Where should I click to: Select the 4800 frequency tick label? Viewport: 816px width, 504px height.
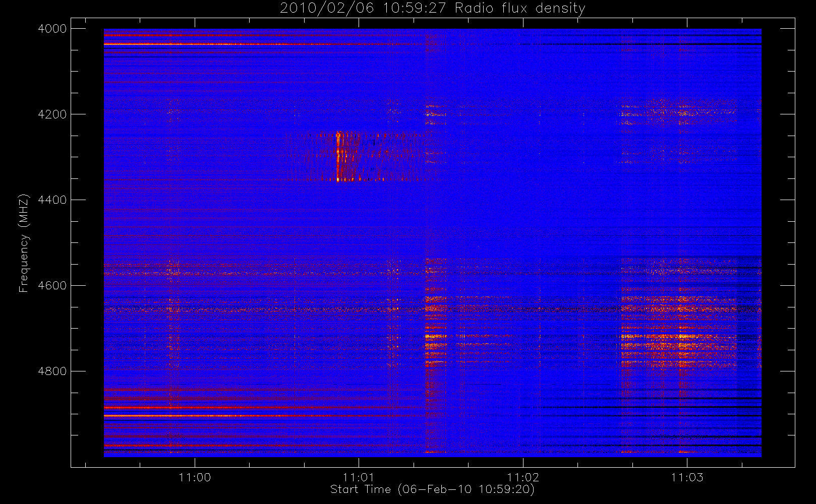click(52, 371)
